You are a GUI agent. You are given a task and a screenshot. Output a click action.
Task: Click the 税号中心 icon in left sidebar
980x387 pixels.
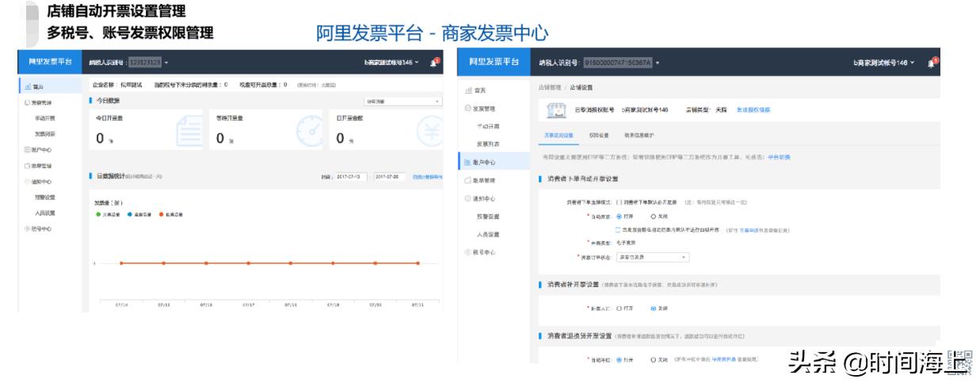coord(28,228)
